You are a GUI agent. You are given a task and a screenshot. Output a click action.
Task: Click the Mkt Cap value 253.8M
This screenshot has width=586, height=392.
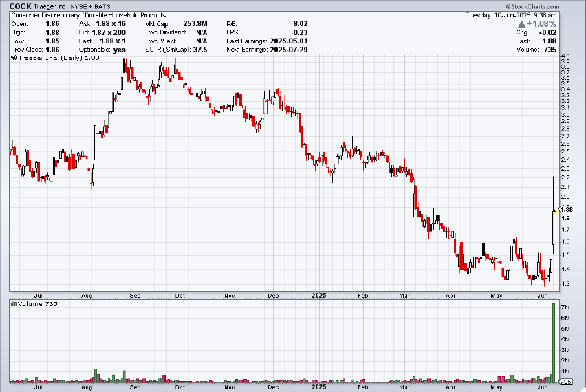tap(195, 23)
